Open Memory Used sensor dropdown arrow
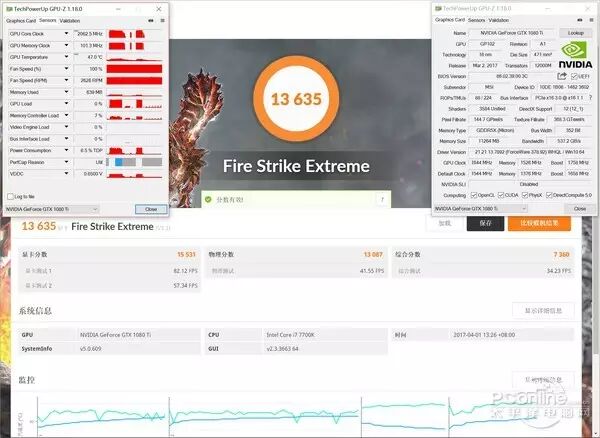 point(66,92)
